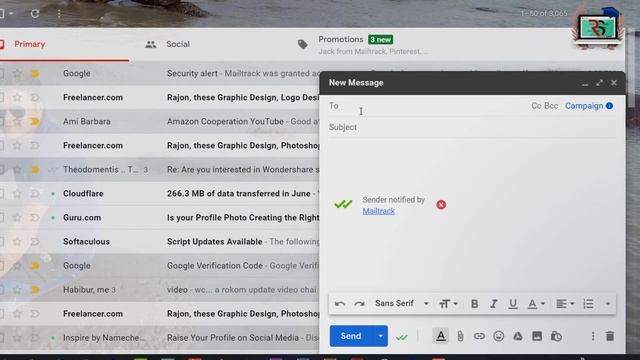The image size is (640, 360).
Task: Open the Sans Serif font dropdown
Action: point(402,304)
